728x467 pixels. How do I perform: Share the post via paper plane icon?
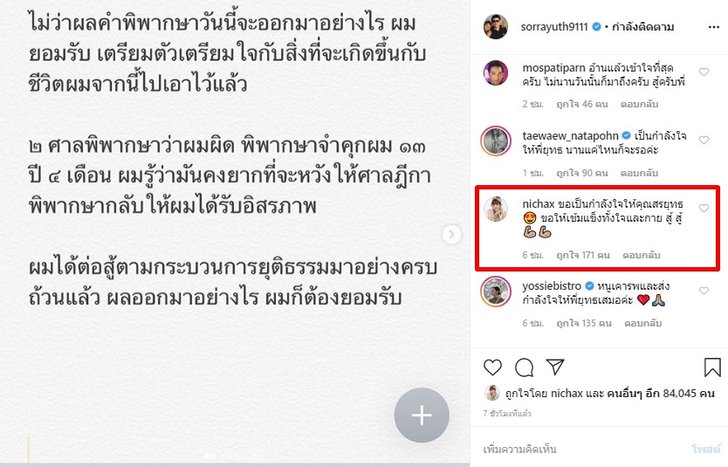coord(555,367)
